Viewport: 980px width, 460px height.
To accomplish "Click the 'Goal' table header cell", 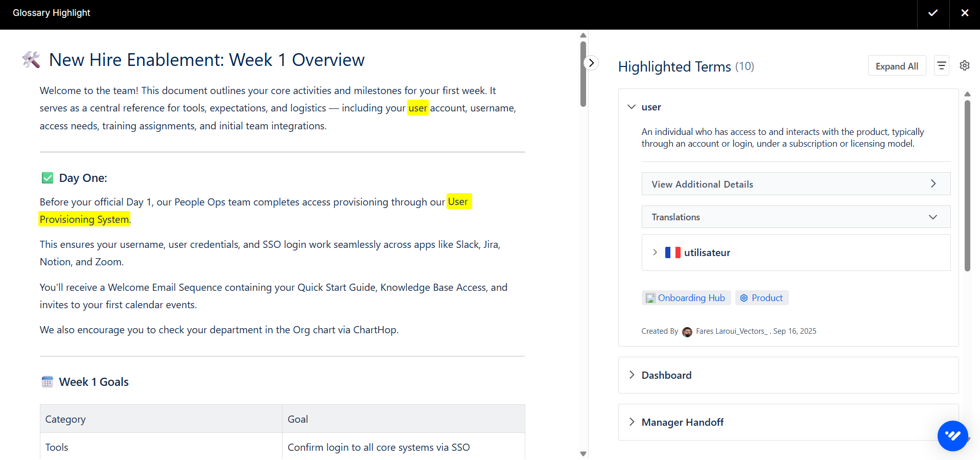I will [404, 419].
